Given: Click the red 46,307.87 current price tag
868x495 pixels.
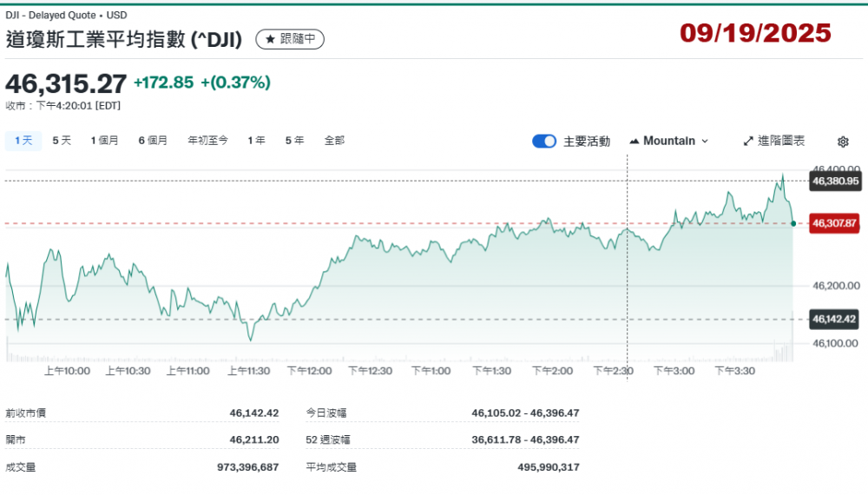Looking at the screenshot, I should tap(835, 223).
